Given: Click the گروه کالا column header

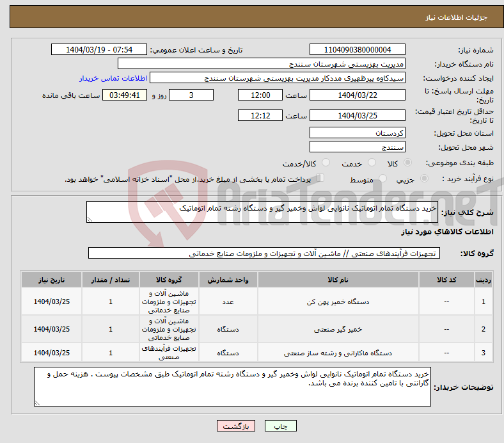Looking at the screenshot, I should 169,280.
